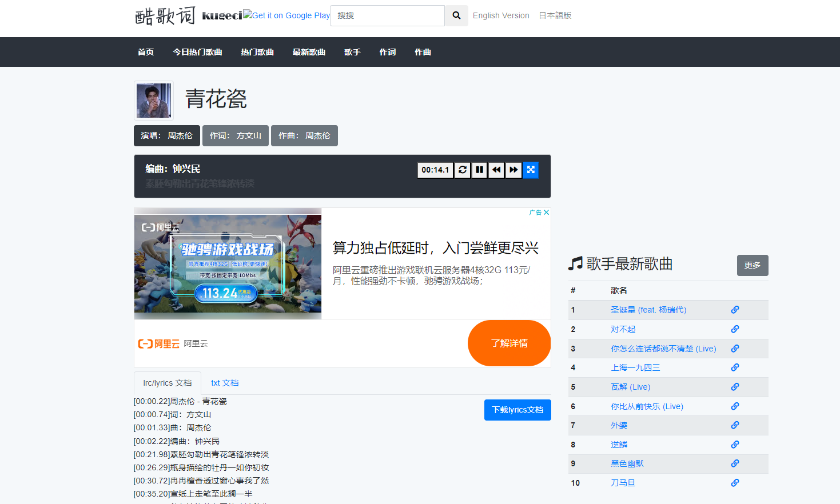Click the 演唱：周杰伦 button

click(167, 135)
